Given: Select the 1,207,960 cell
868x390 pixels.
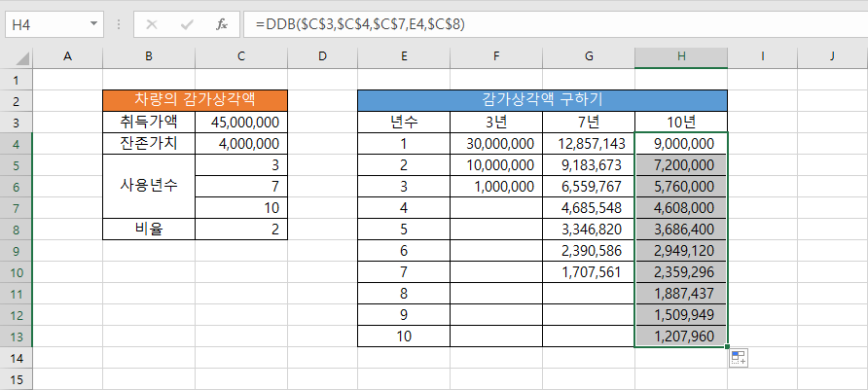Looking at the screenshot, I should [x=681, y=337].
